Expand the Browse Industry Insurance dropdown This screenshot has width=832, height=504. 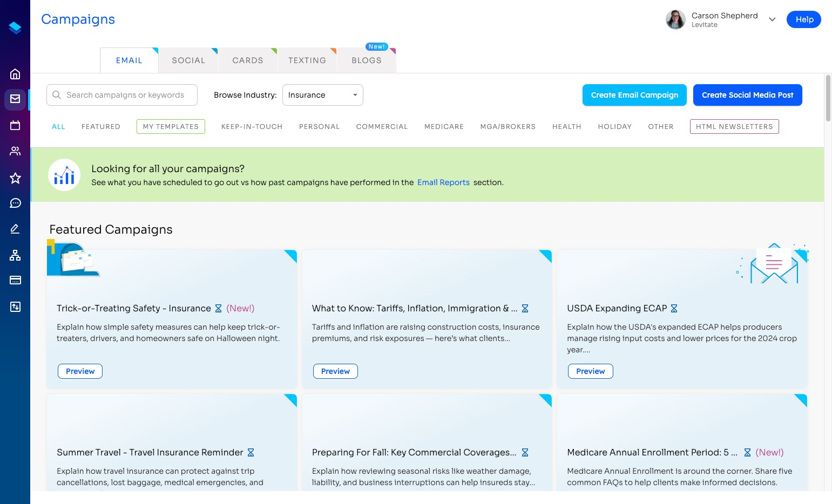point(322,95)
